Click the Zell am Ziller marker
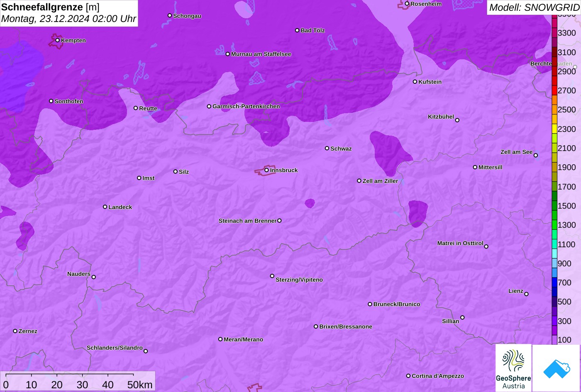The height and width of the screenshot is (392, 581). (359, 181)
